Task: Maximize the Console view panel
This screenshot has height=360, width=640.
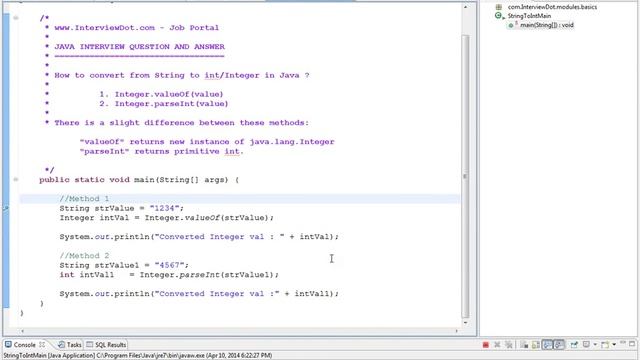Action: tap(632, 344)
